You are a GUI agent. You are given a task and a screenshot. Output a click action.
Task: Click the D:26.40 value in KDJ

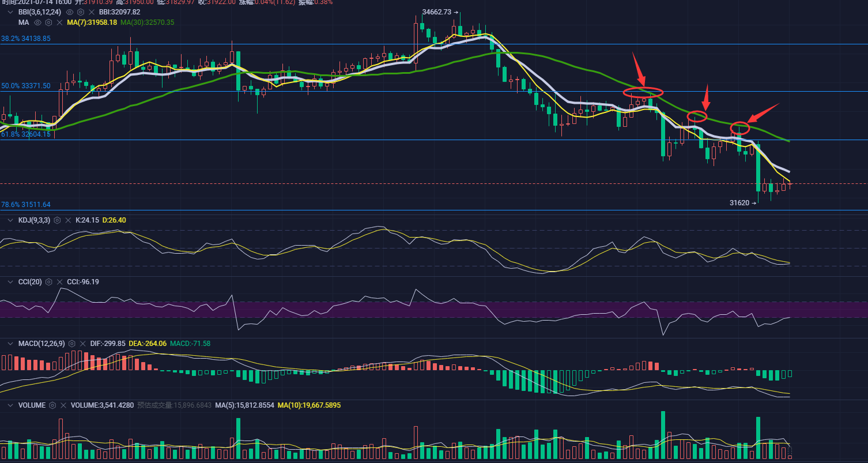click(114, 220)
